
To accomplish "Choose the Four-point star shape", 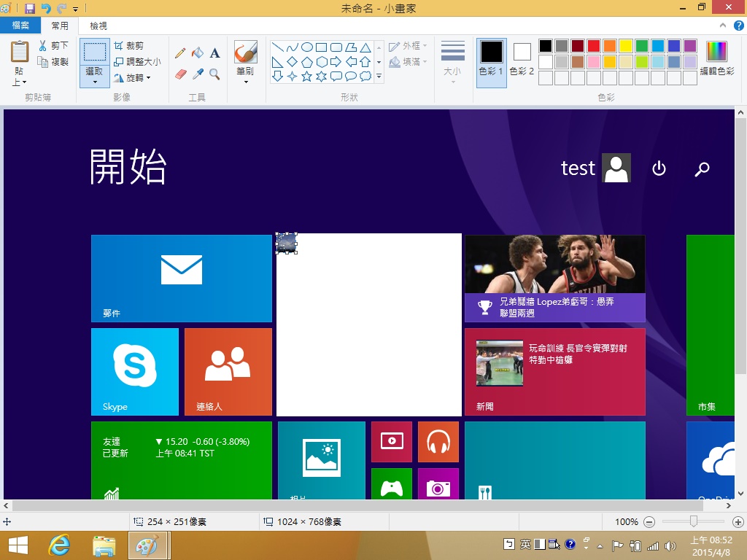I will [x=292, y=77].
